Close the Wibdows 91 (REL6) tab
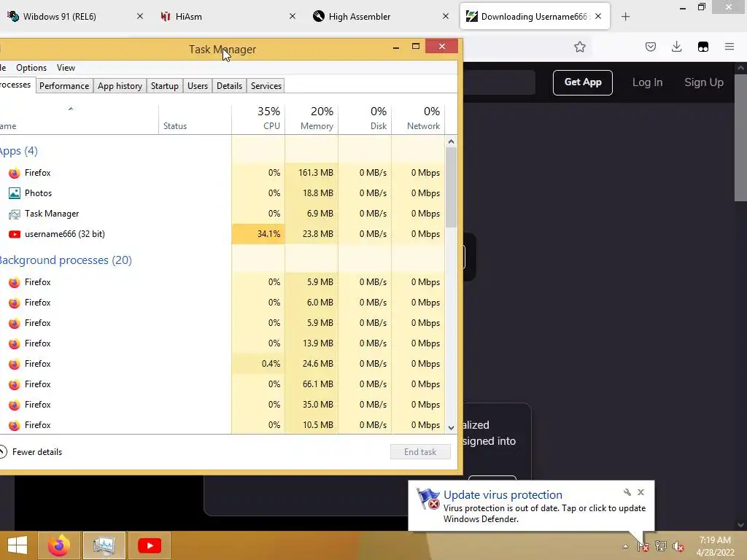 tap(139, 16)
